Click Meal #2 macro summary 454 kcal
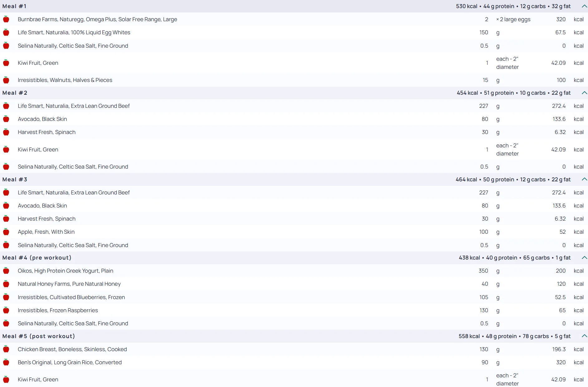 [x=514, y=93]
